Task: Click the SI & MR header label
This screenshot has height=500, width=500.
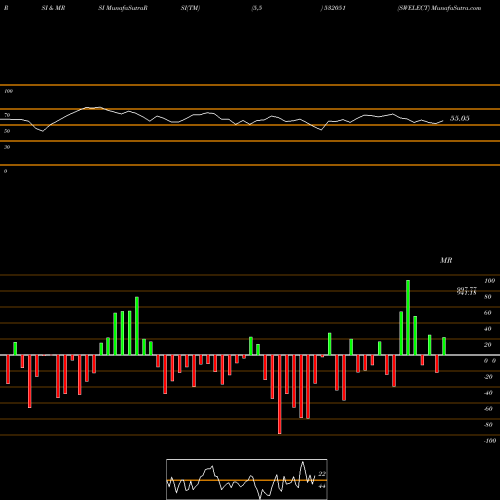Action: [x=53, y=8]
